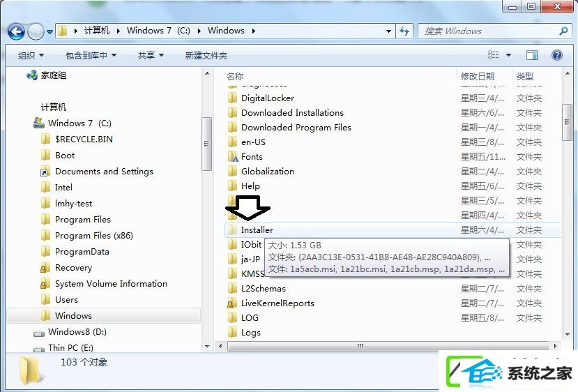Select the Logs folder
Image resolution: width=578 pixels, height=392 pixels.
tap(251, 333)
